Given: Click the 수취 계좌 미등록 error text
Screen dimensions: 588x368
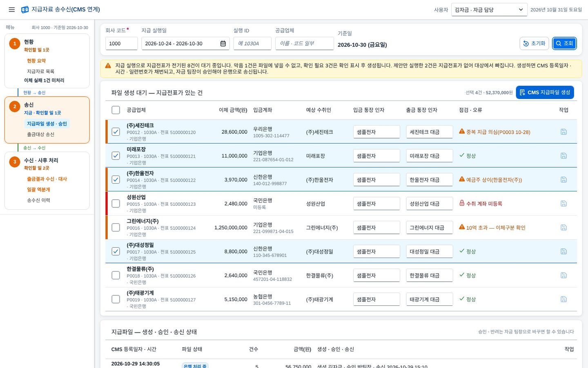Looking at the screenshot, I should (x=484, y=204).
